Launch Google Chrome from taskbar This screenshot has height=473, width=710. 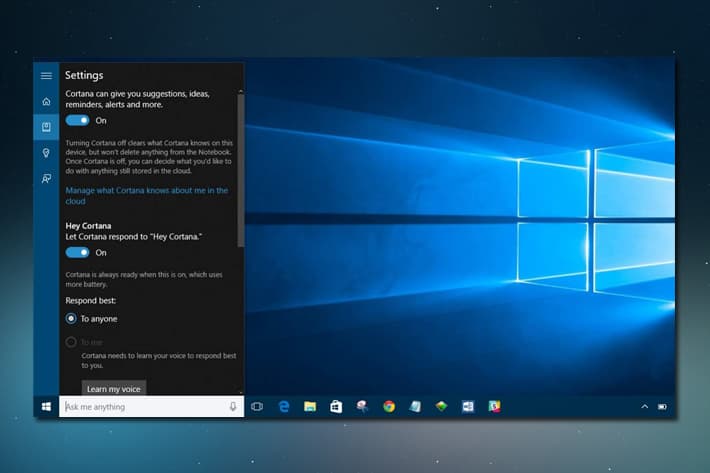tap(389, 406)
